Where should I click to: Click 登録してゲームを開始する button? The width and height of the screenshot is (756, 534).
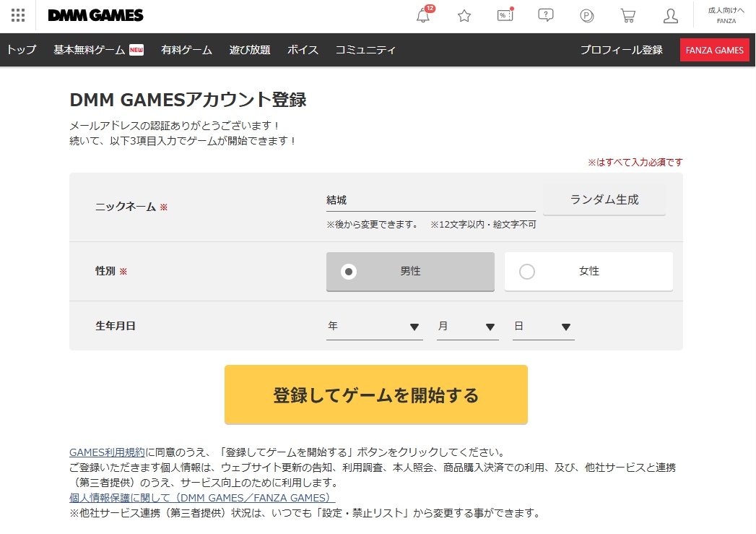(376, 395)
